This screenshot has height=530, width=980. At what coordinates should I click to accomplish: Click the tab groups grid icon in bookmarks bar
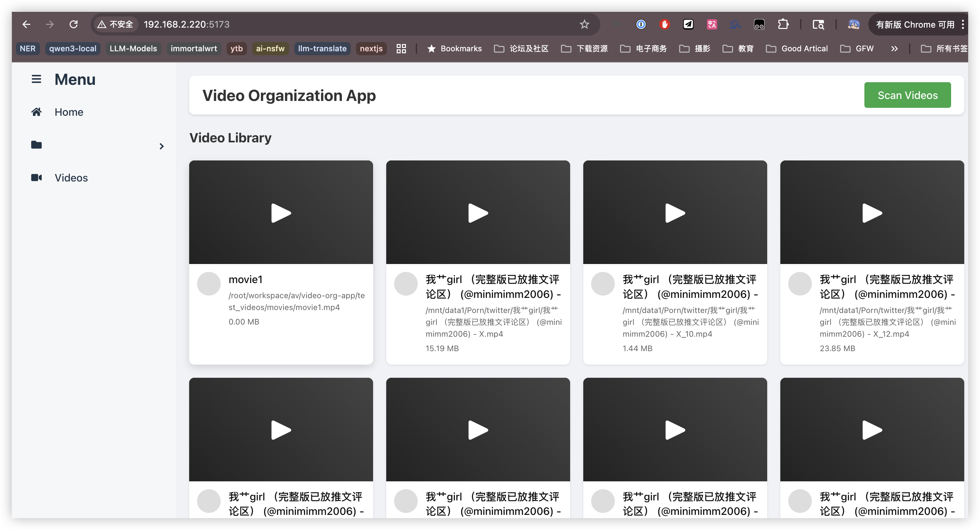(x=401, y=49)
